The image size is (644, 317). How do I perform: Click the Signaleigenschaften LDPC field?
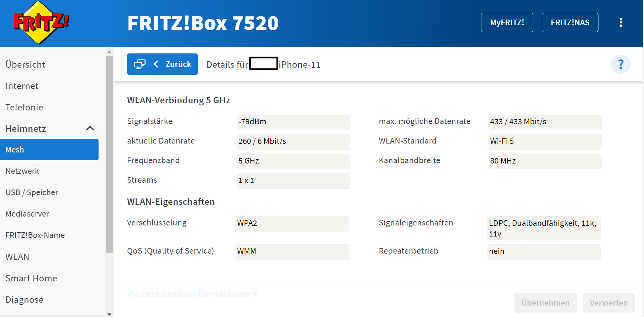coord(544,228)
